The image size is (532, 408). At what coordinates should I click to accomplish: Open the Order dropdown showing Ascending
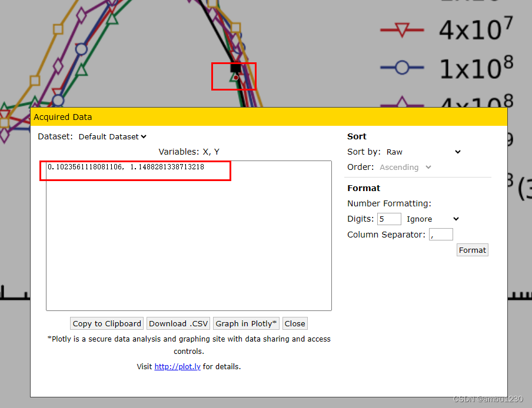[x=405, y=167]
